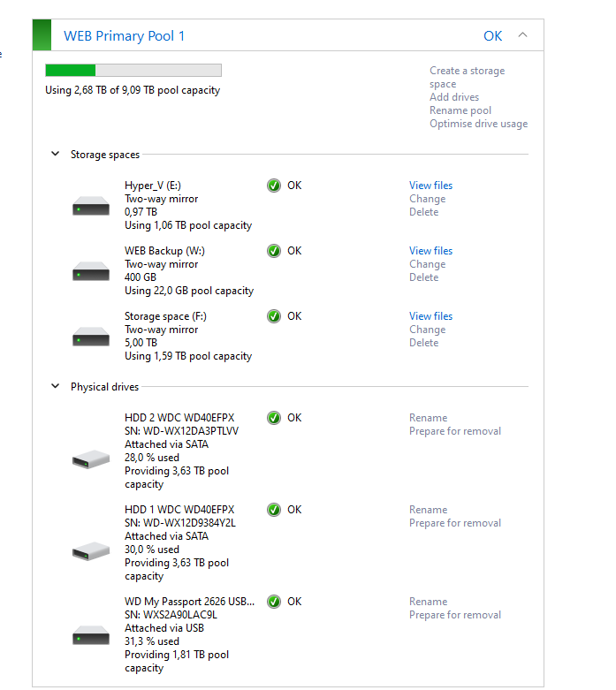Click '31,3 % used' text
This screenshot has width=616, height=690.
[152, 641]
